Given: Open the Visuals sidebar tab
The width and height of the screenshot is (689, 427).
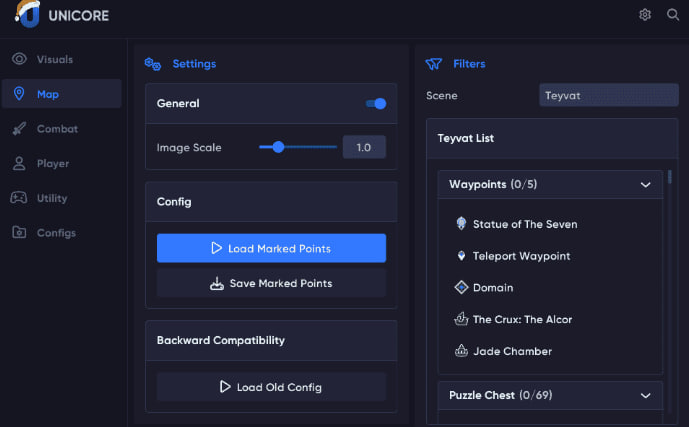Looking at the screenshot, I should point(54,59).
